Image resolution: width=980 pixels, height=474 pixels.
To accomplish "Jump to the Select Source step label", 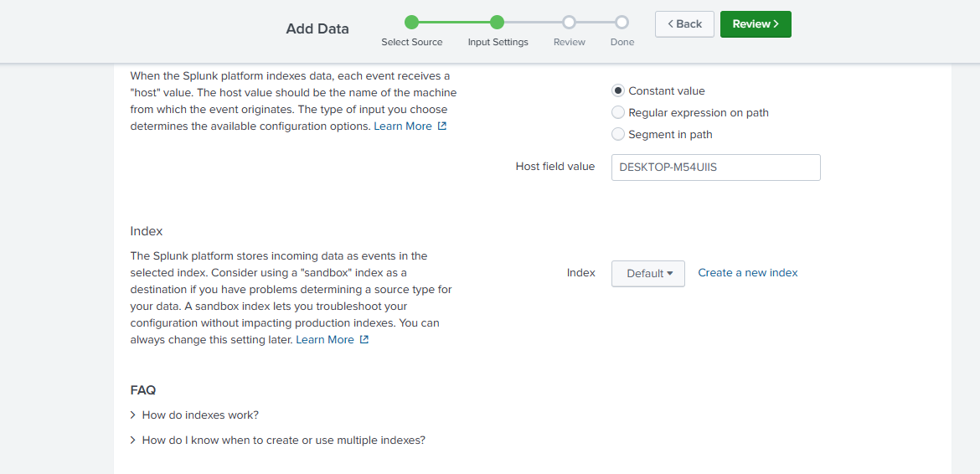I will pos(411,42).
